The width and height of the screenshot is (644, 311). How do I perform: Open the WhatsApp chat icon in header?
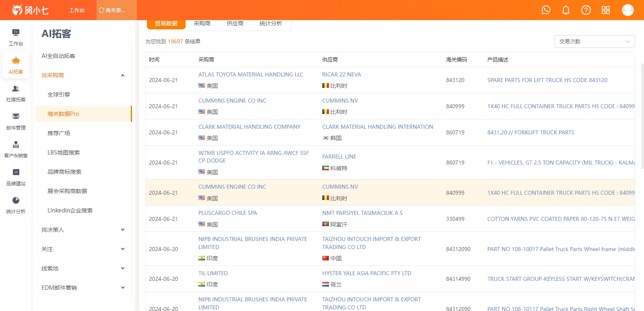546,10
